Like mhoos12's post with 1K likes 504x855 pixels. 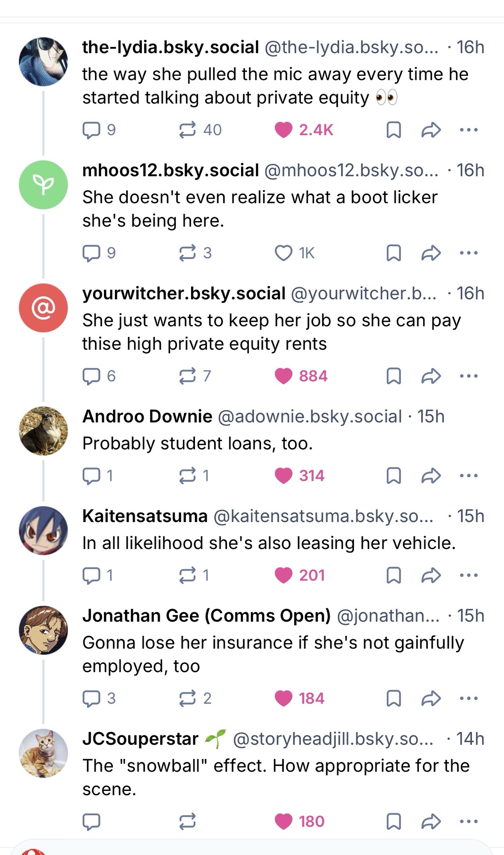click(x=283, y=253)
